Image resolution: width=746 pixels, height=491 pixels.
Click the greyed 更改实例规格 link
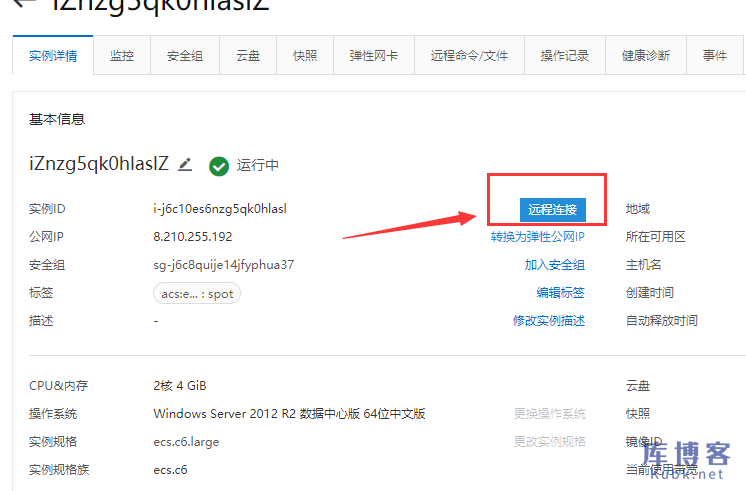click(550, 442)
